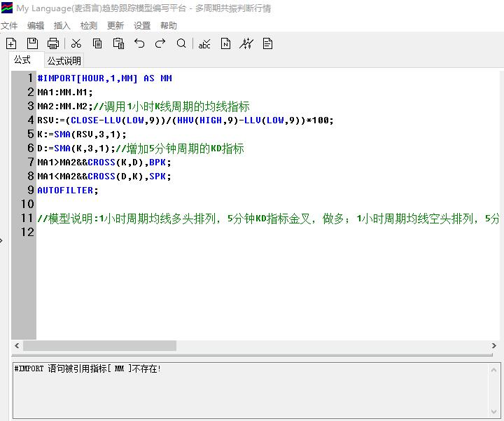The width and height of the screenshot is (504, 421).
Task: Click the Copy icon
Action: [x=97, y=43]
